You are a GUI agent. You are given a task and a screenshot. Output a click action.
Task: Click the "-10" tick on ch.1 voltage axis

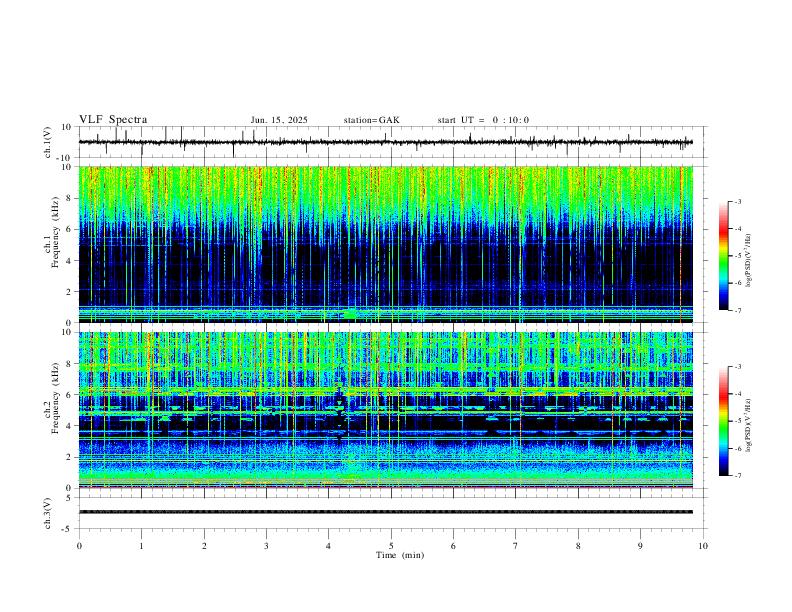(x=65, y=158)
